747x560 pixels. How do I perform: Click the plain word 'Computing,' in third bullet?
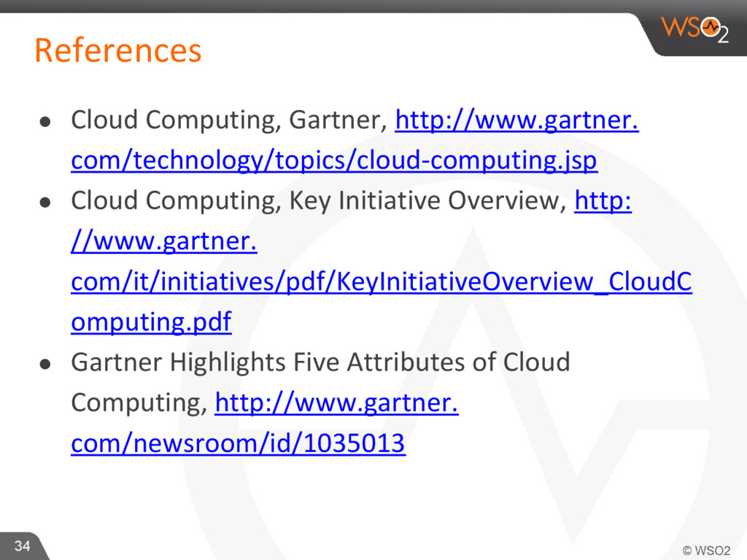pyautogui.click(x=139, y=403)
